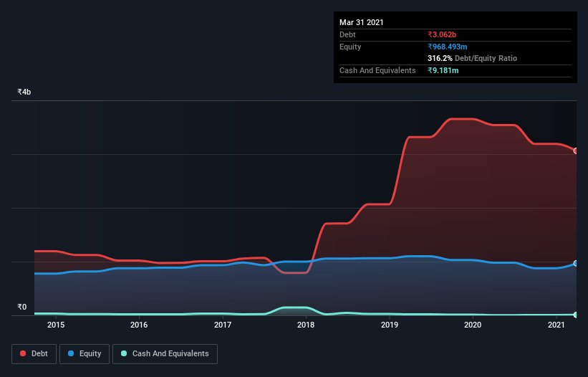
Task: Select the teal Cash endpoint marker on the chart
Action: pyautogui.click(x=576, y=315)
